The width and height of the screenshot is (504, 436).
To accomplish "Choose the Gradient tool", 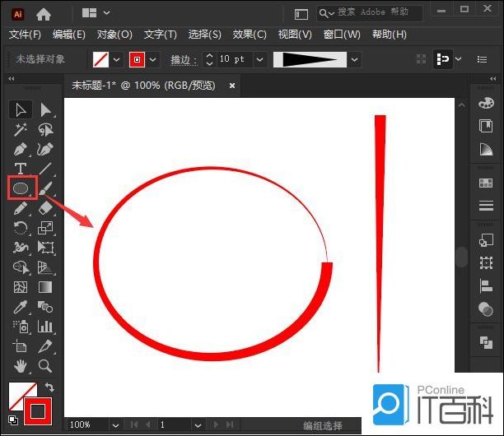I will tap(45, 287).
